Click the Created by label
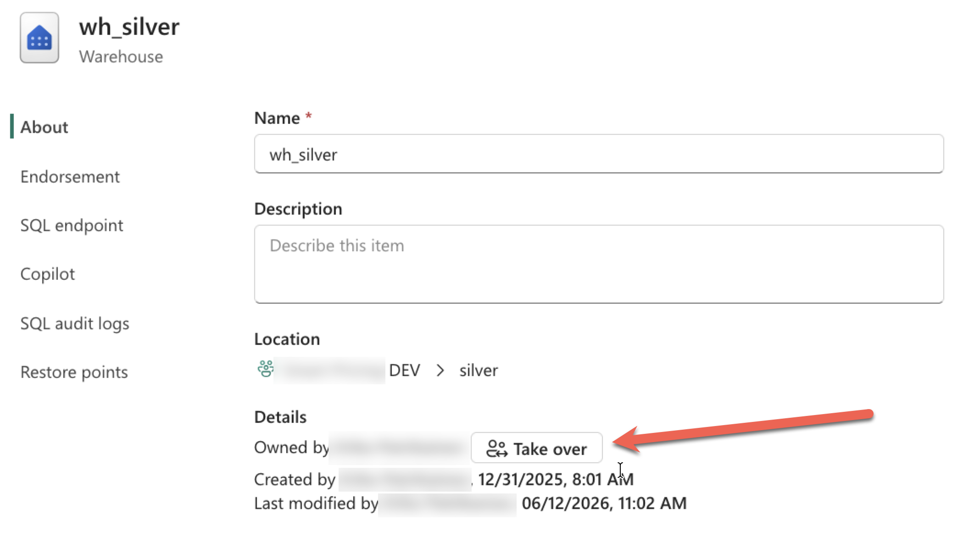980x554 pixels. pyautogui.click(x=295, y=479)
